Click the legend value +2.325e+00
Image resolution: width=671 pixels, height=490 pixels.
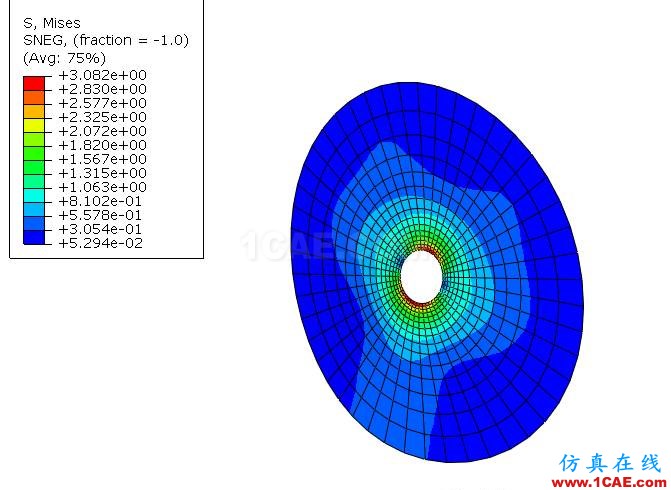pyautogui.click(x=102, y=117)
